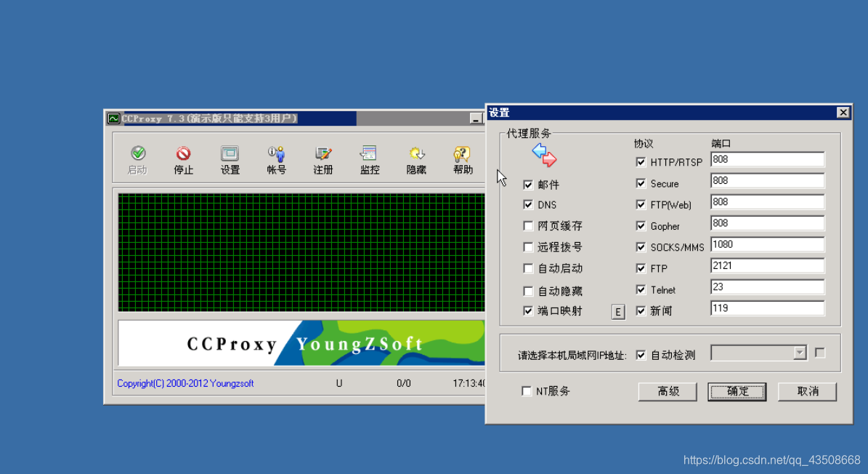The height and width of the screenshot is (474, 868).
Task: Confirm with the 确定 button
Action: (737, 392)
